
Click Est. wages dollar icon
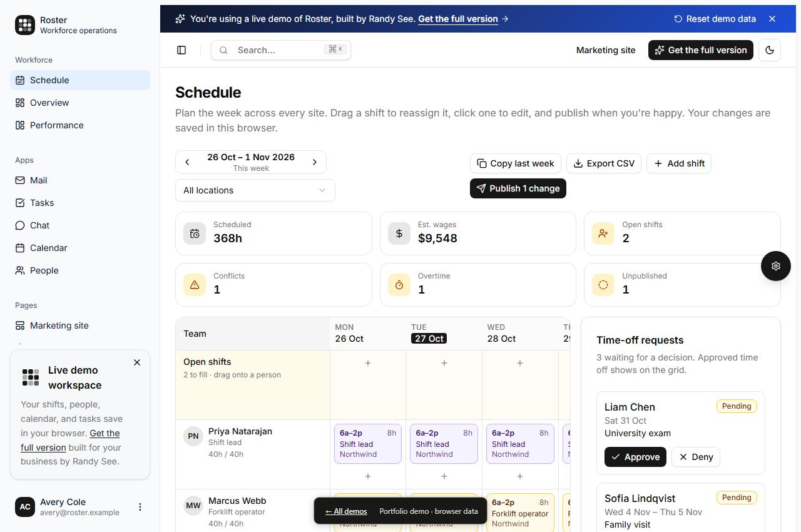point(399,233)
